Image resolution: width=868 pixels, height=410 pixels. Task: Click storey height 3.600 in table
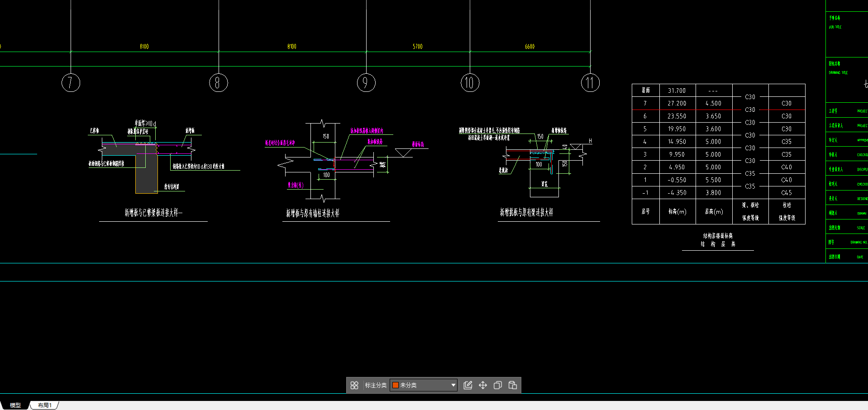point(713,129)
